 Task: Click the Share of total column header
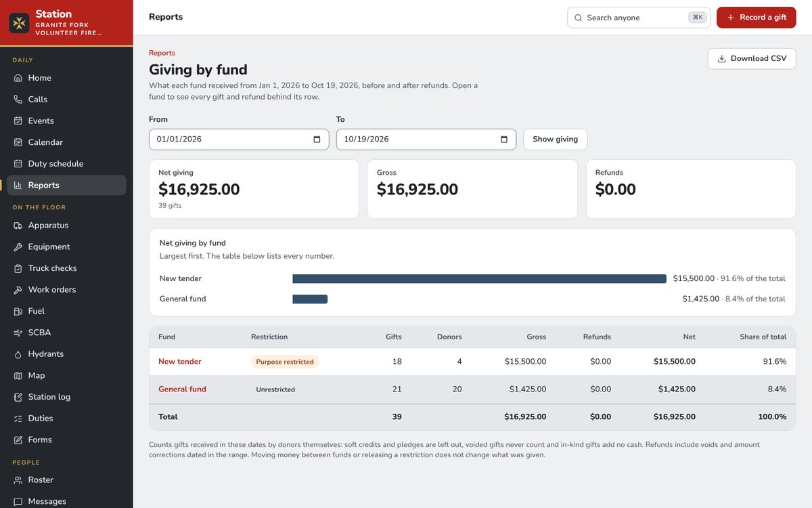pos(763,337)
